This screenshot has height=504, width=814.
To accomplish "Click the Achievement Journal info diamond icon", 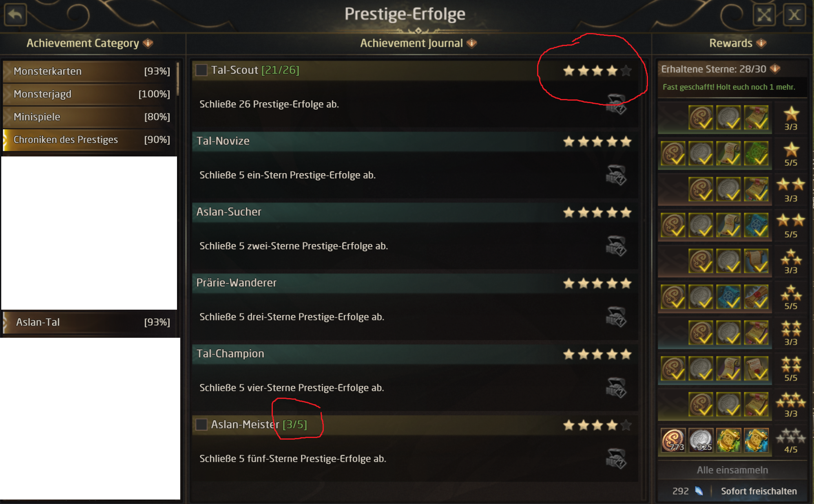I will pyautogui.click(x=472, y=43).
